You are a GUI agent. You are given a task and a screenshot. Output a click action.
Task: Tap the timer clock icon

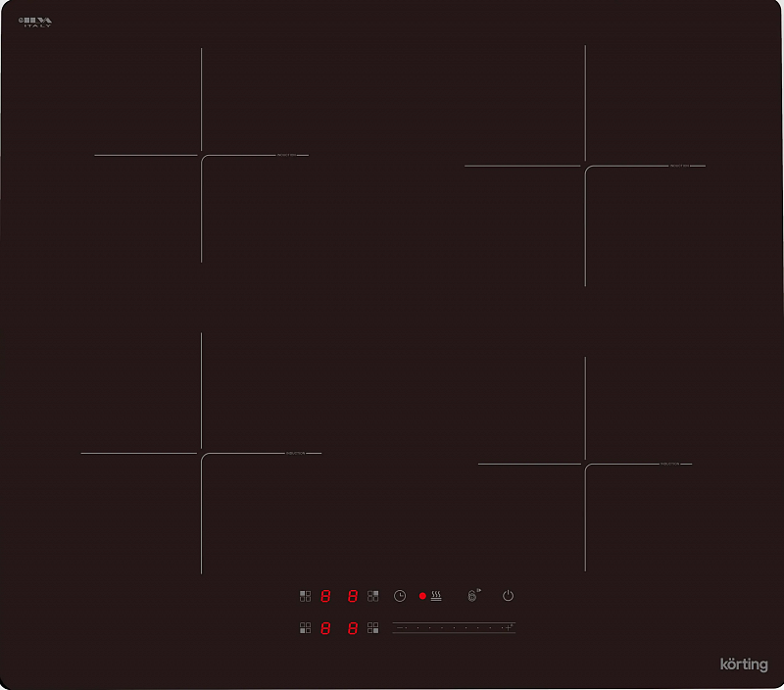tap(400, 595)
